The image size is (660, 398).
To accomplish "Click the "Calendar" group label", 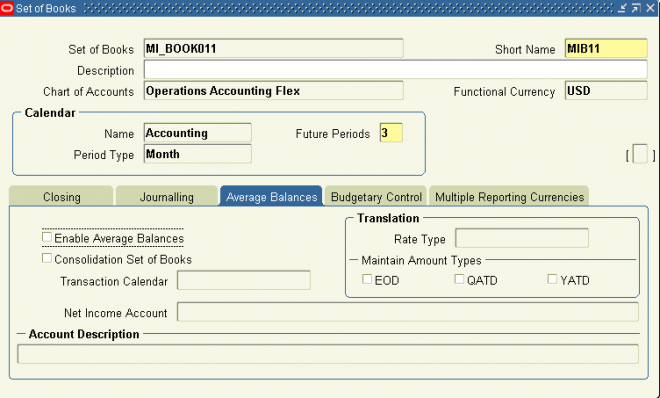I will pos(50,113).
